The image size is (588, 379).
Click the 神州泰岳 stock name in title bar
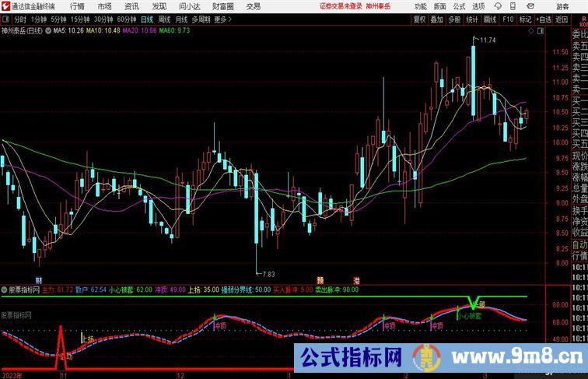[378, 6]
